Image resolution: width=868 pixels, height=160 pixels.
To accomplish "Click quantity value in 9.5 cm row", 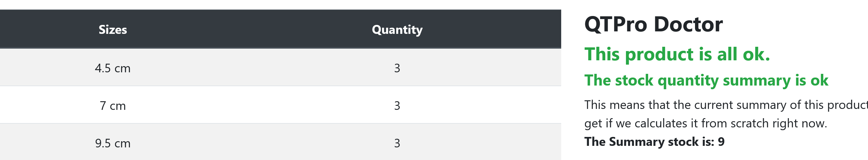I will pyautogui.click(x=397, y=143).
